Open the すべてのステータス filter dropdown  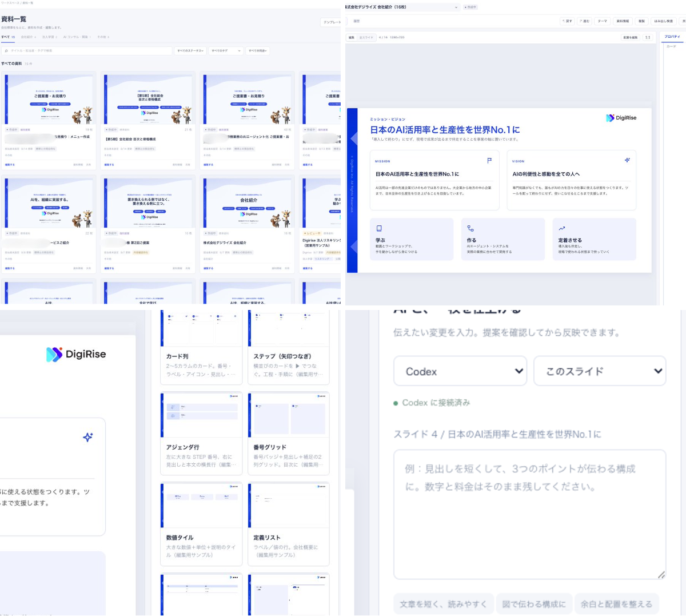click(x=190, y=51)
